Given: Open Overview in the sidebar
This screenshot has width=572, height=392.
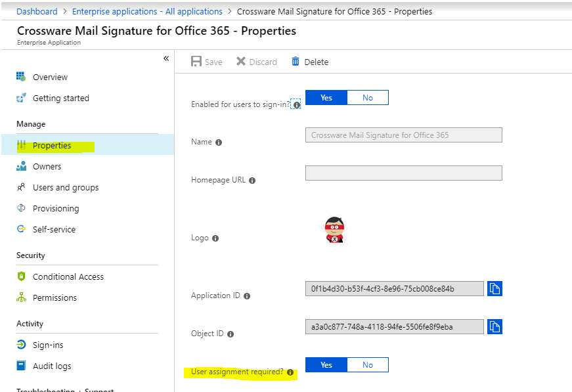Looking at the screenshot, I should [87, 77].
